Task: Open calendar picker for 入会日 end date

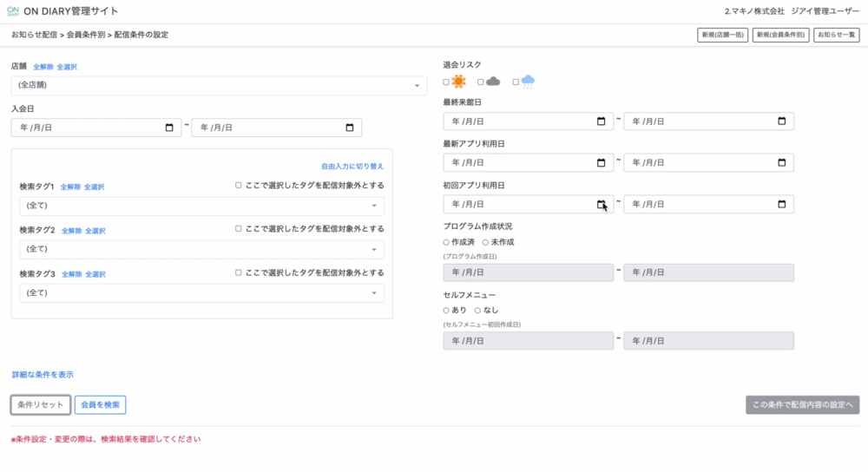Action: (350, 128)
